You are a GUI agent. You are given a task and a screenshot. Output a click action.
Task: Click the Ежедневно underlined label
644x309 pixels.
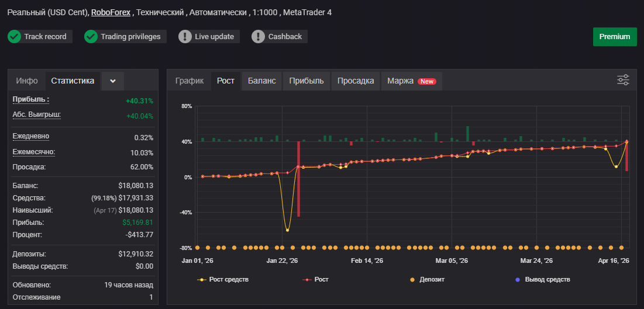[31, 136]
